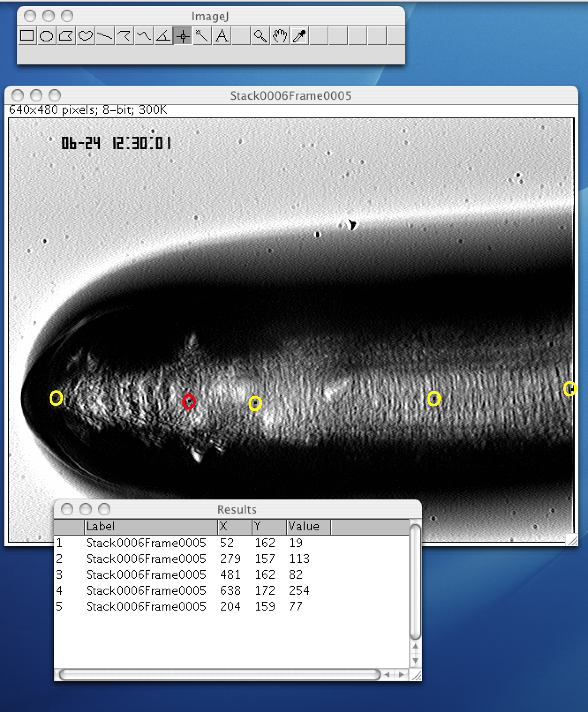Screen dimensions: 588x712
Task: Toggle the Point crosshair tool
Action: (x=183, y=36)
